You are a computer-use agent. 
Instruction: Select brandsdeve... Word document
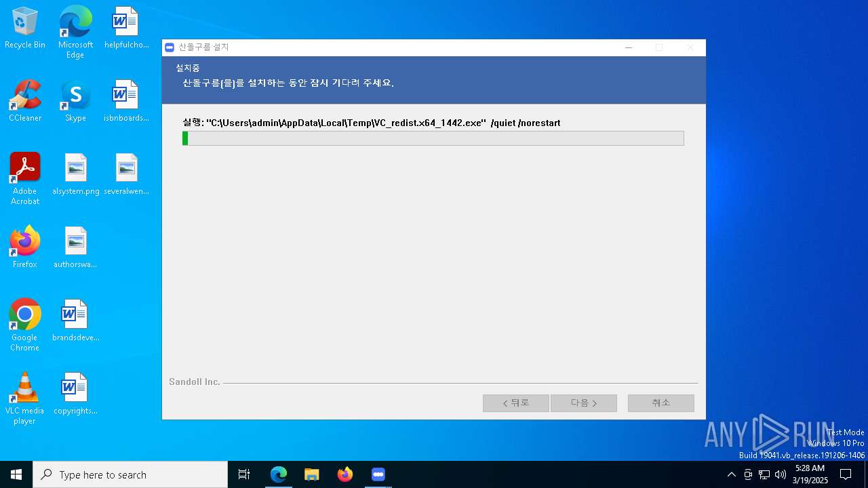[75, 321]
